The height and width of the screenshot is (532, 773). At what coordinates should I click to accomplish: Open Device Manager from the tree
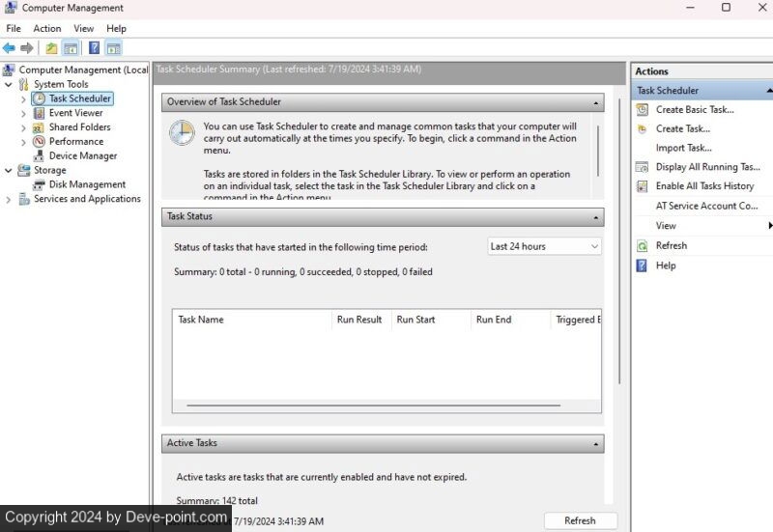[82, 155]
